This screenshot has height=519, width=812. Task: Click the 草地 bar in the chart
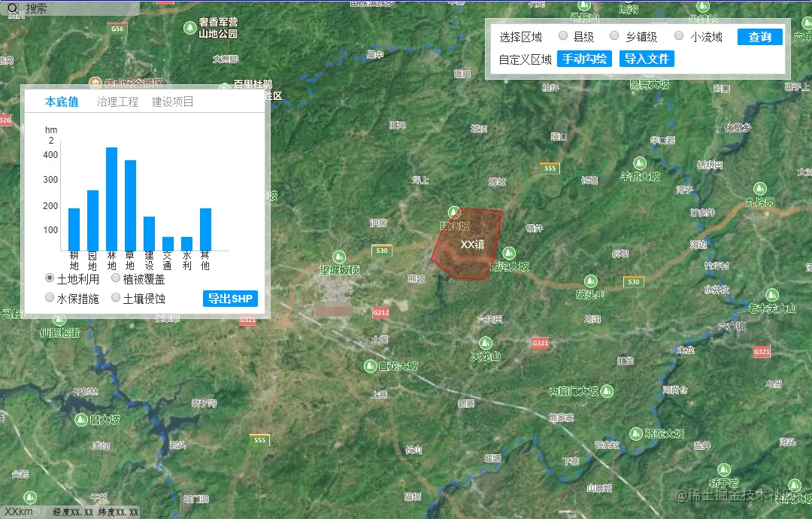click(131, 205)
